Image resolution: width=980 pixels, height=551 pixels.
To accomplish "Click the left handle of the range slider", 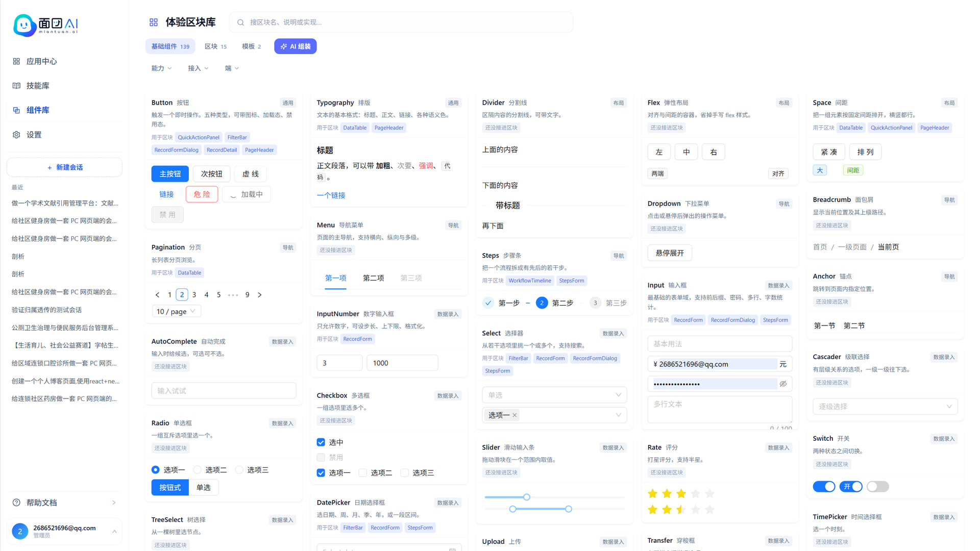I will click(x=513, y=509).
